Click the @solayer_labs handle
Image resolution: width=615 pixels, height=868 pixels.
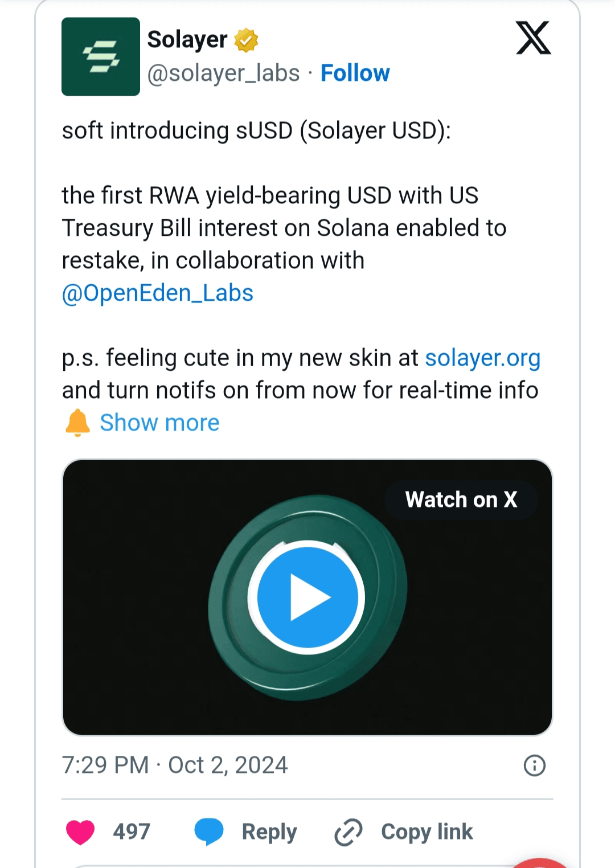pyautogui.click(x=223, y=73)
